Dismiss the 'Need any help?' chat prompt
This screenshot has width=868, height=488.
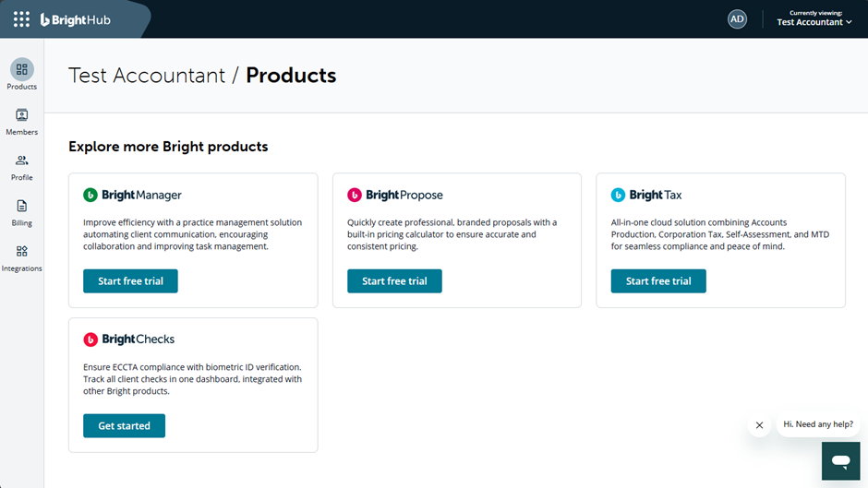point(759,425)
